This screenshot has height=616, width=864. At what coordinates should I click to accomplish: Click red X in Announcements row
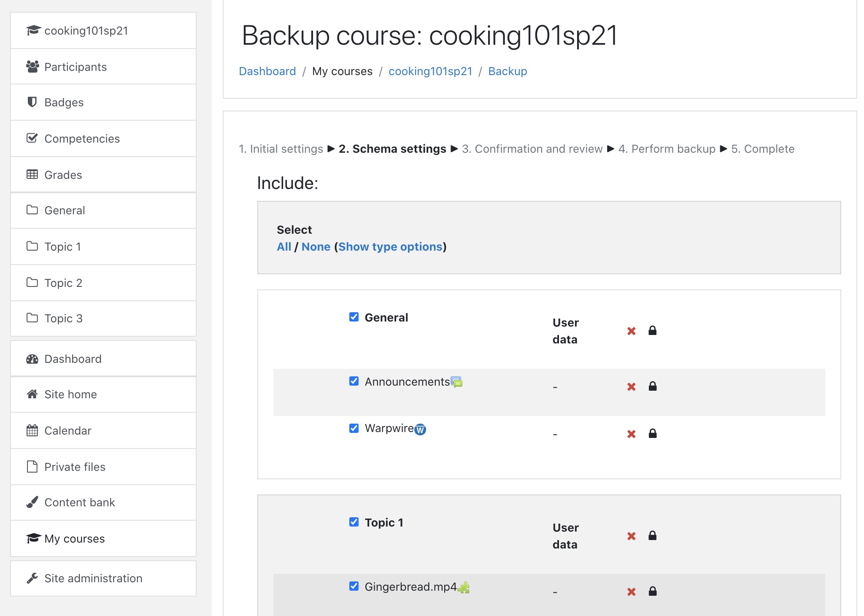631,386
